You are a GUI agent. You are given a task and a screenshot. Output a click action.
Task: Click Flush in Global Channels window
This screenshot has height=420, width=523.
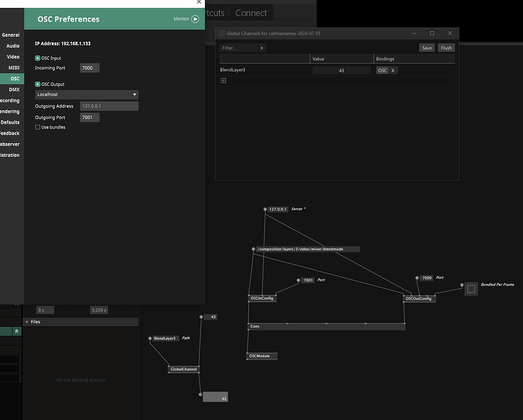click(x=446, y=48)
